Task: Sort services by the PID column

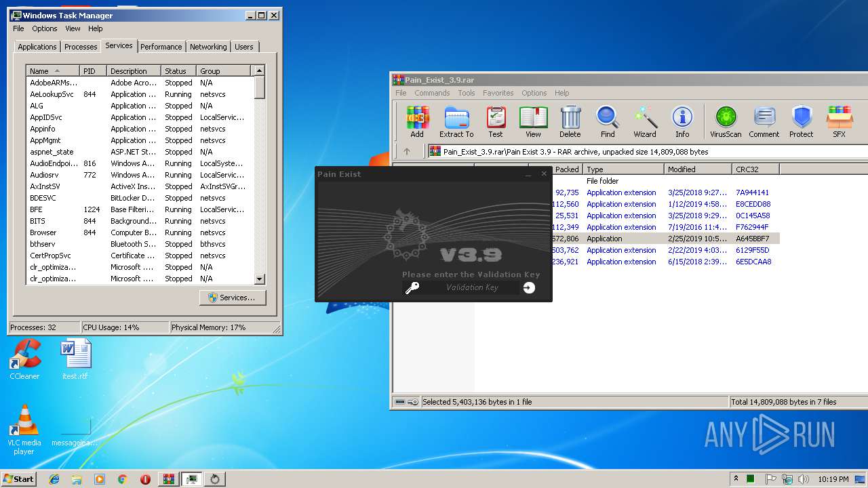Action: coord(94,71)
